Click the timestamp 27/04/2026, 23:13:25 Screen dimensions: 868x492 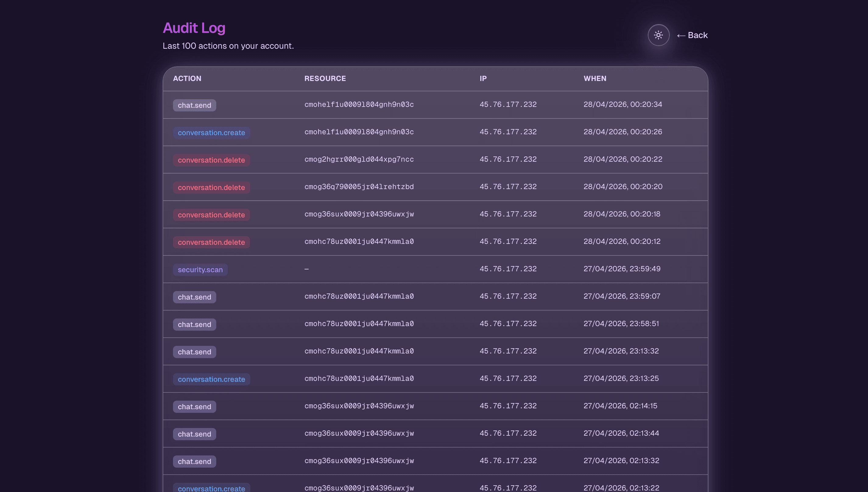click(621, 378)
